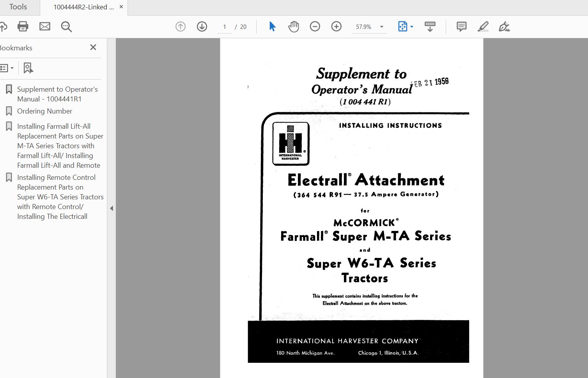Click the Bookmarks panel heading
The image size is (588, 378).
click(16, 48)
